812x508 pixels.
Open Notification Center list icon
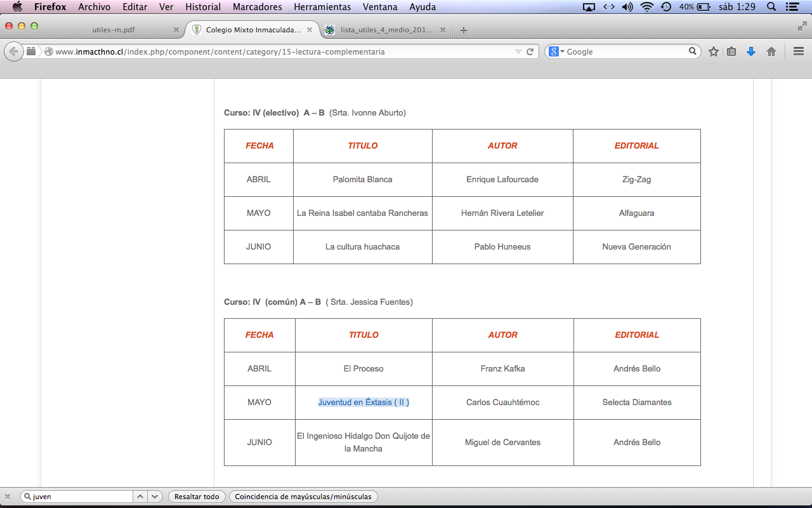tap(792, 7)
